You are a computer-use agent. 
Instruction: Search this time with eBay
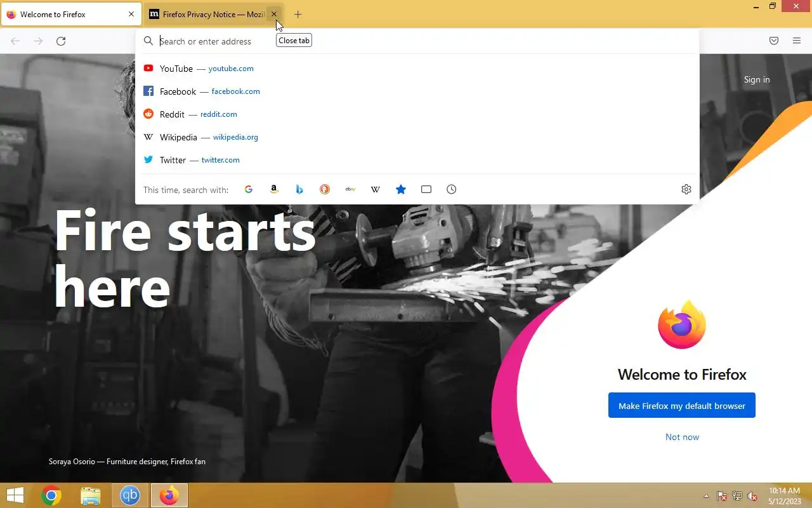pyautogui.click(x=350, y=189)
